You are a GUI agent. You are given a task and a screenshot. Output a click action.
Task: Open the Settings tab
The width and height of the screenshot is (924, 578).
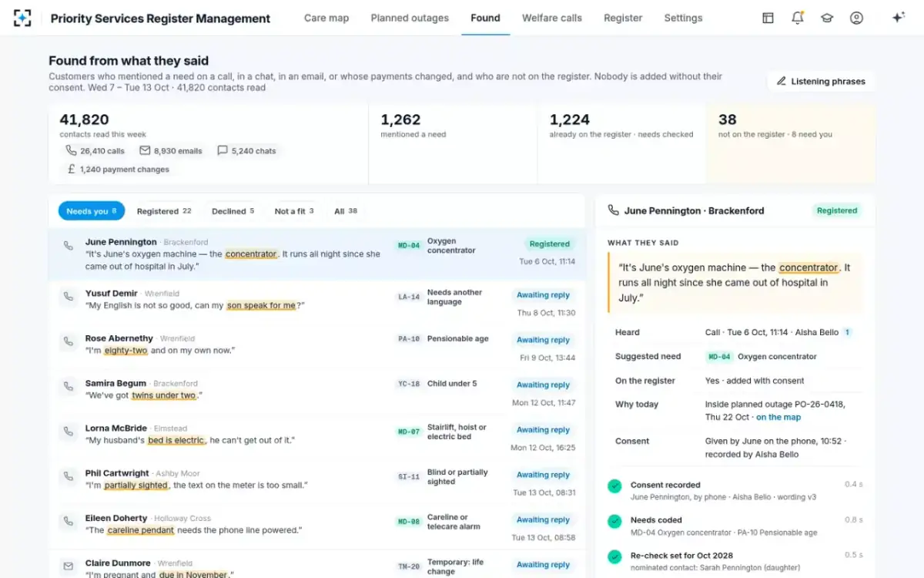click(683, 18)
